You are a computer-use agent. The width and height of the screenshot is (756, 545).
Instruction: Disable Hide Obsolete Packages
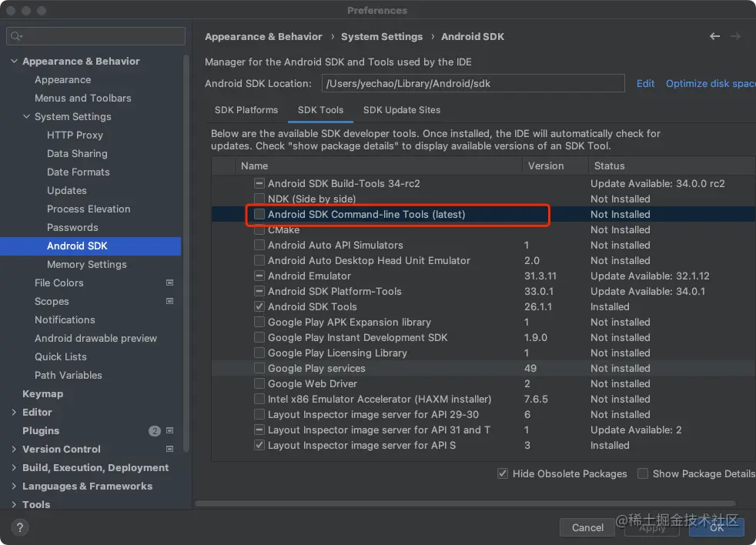tap(503, 473)
